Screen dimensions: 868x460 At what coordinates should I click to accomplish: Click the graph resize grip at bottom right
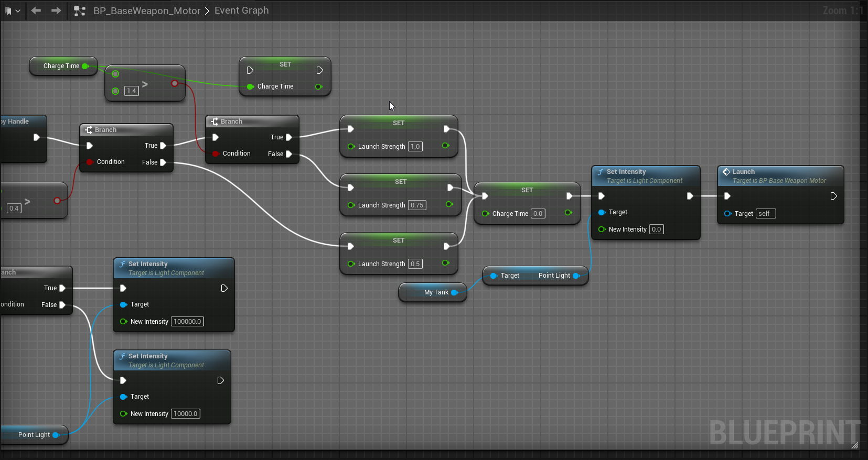[855, 445]
